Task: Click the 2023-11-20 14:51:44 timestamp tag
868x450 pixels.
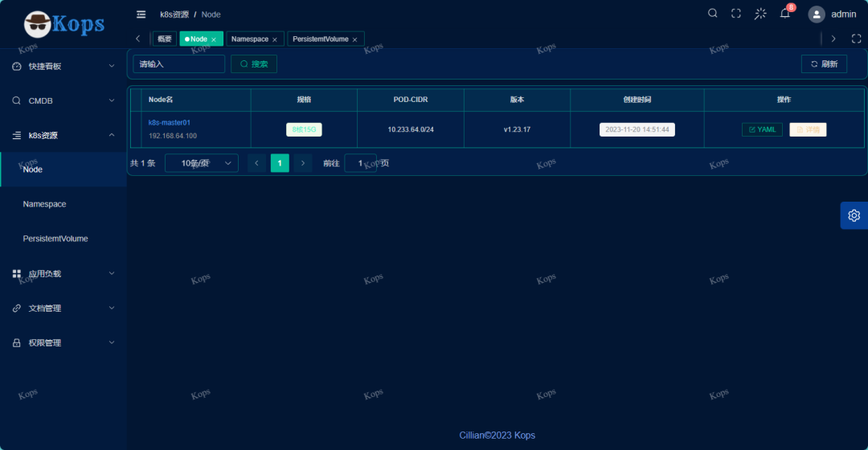Action: point(637,129)
